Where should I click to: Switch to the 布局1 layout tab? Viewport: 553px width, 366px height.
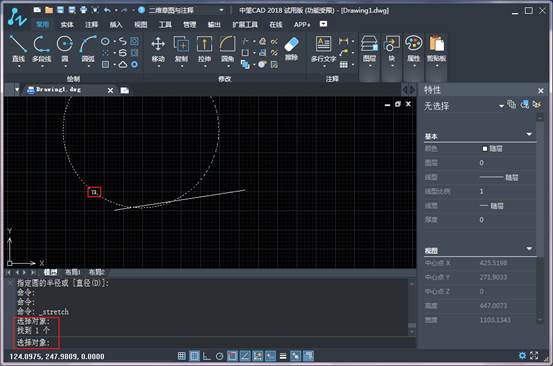pos(73,272)
